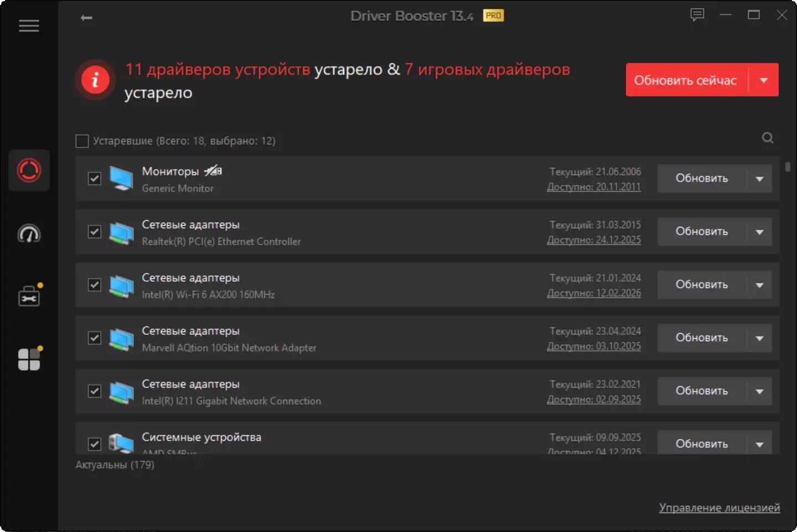Select the Intel(R) I211 Gigabit Network Connection text
The image size is (797, 532).
tap(231, 401)
